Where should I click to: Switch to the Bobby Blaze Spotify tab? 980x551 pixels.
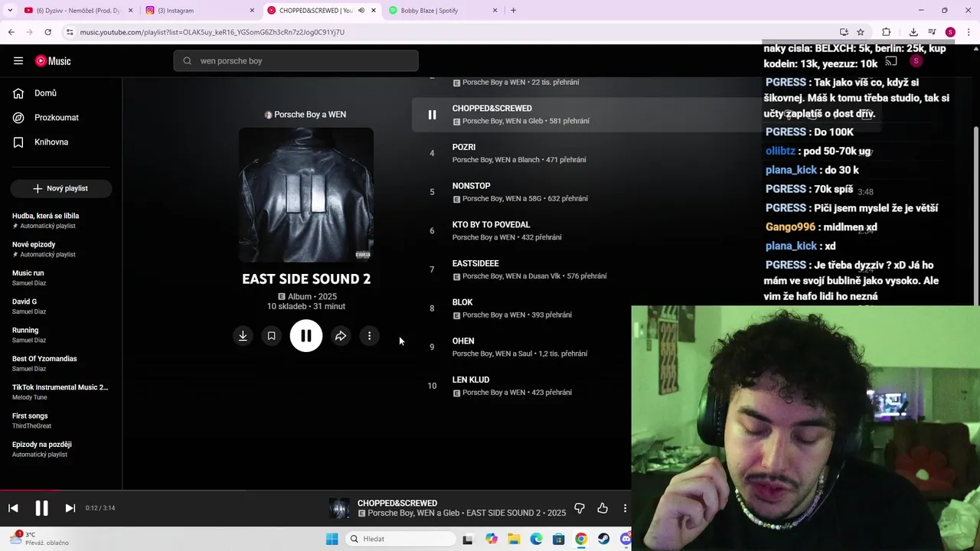(443, 11)
